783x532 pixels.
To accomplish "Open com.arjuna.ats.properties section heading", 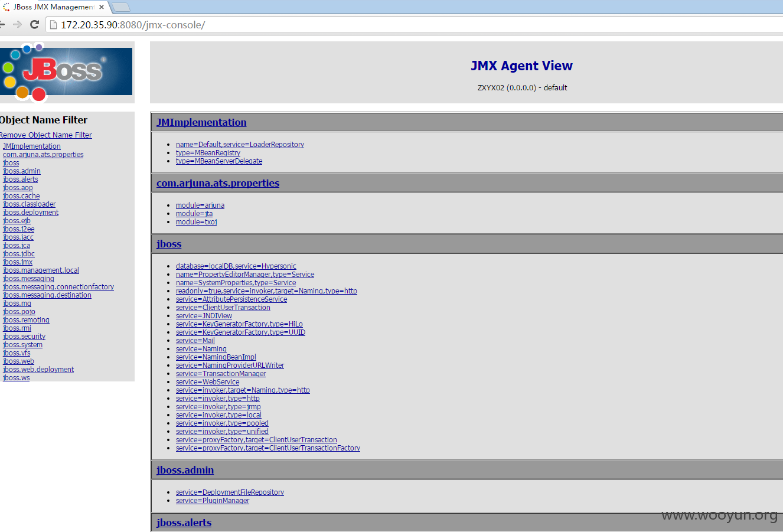I will (218, 183).
